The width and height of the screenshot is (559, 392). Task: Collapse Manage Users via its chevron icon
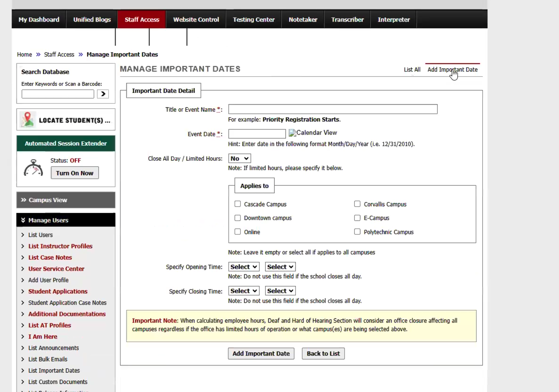[23, 220]
